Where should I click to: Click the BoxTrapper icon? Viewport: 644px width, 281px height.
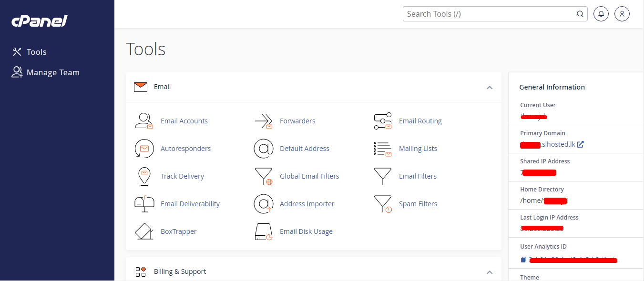point(144,231)
